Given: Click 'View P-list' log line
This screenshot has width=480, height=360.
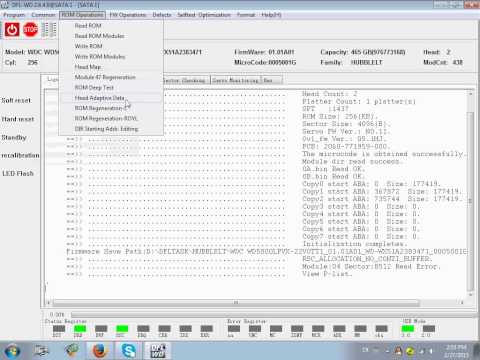Looking at the screenshot, I should tap(327, 274).
